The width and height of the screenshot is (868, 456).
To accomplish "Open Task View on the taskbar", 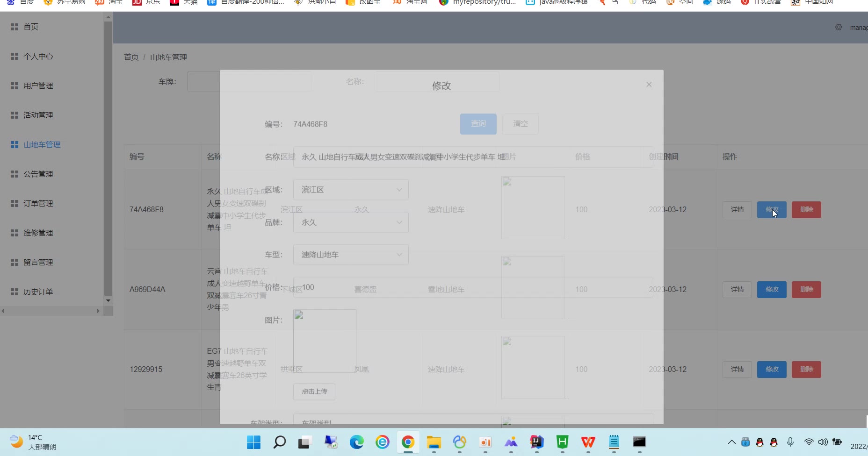I will (x=305, y=442).
